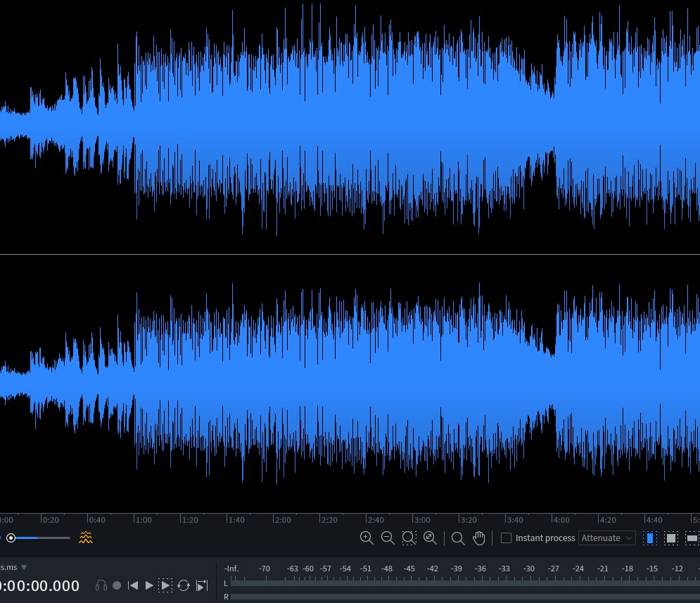The height and width of the screenshot is (603, 700).
Task: Select the Time-Frequency selection tool
Action: click(671, 538)
